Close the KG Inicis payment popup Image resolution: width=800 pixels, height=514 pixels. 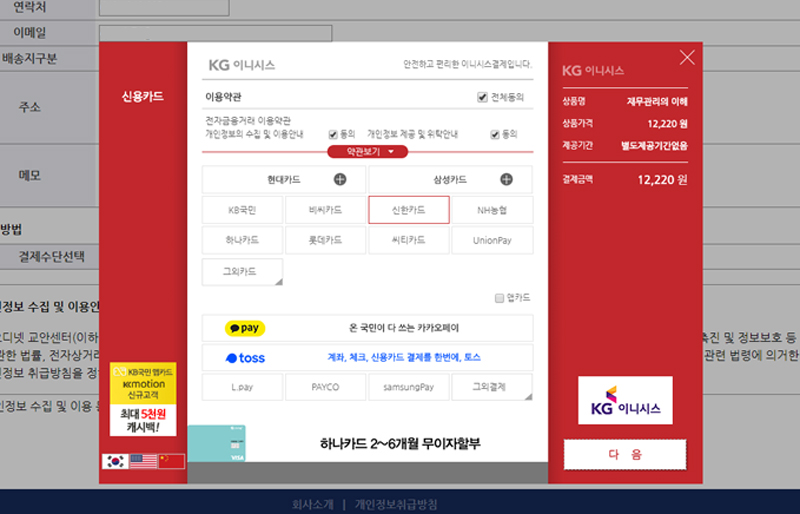687,57
